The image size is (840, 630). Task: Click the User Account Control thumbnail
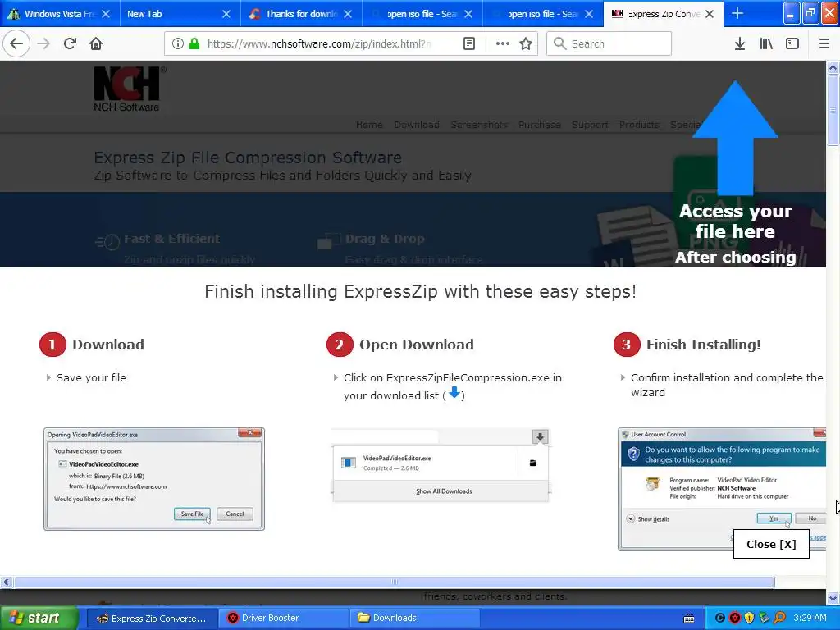click(722, 489)
